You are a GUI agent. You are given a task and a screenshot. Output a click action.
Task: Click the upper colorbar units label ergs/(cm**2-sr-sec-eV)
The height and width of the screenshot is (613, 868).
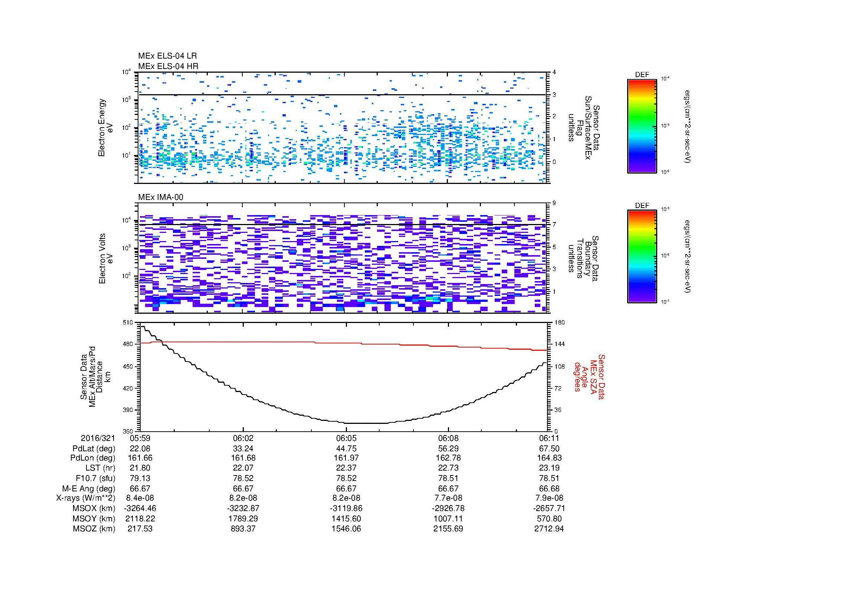click(687, 126)
